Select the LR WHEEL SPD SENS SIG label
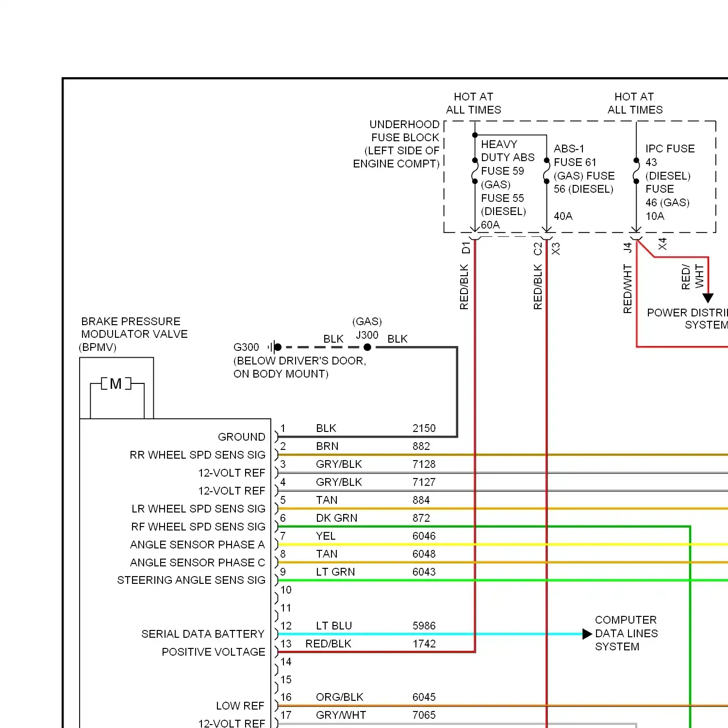This screenshot has width=728, height=728. click(x=199, y=509)
